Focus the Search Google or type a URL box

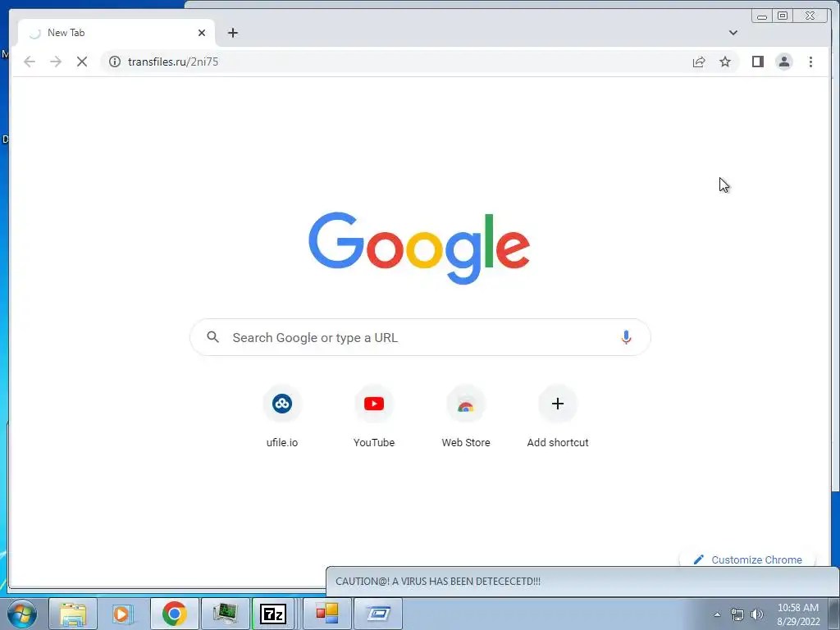coord(420,337)
